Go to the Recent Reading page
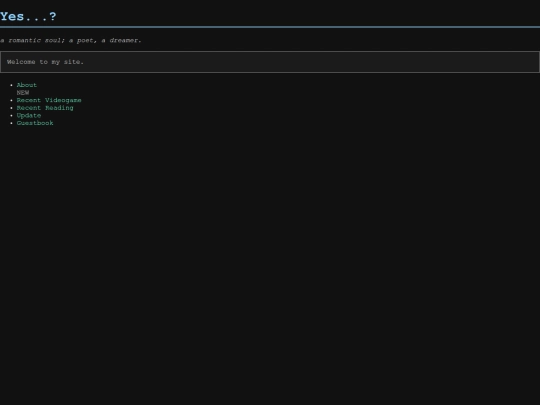Image resolution: width=540 pixels, height=405 pixels. click(x=45, y=108)
